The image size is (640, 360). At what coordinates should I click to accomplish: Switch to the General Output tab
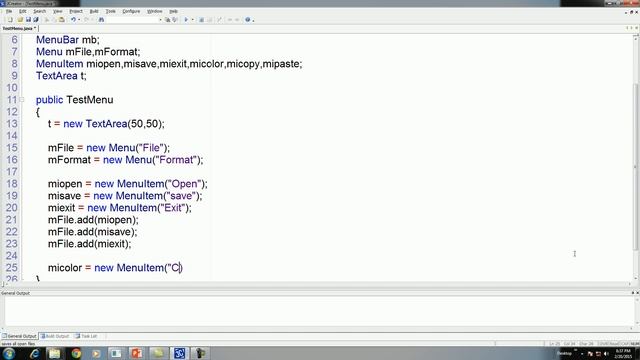click(x=19, y=336)
